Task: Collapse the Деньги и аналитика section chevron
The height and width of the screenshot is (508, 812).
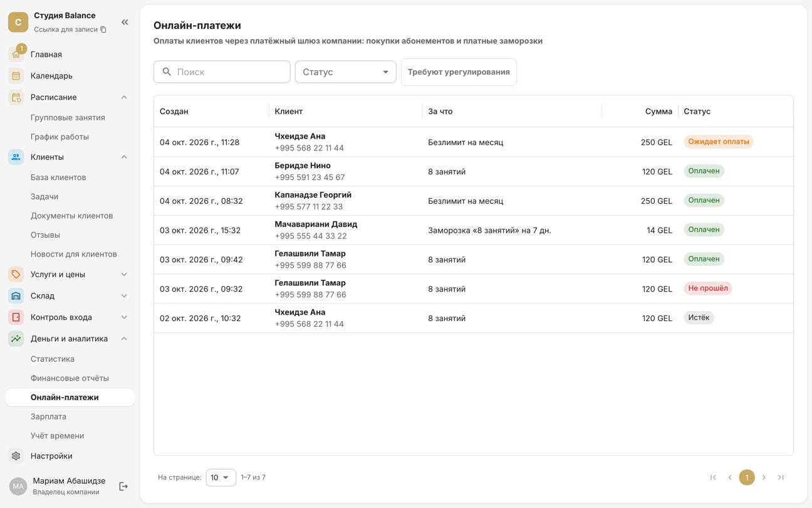Action: (124, 339)
